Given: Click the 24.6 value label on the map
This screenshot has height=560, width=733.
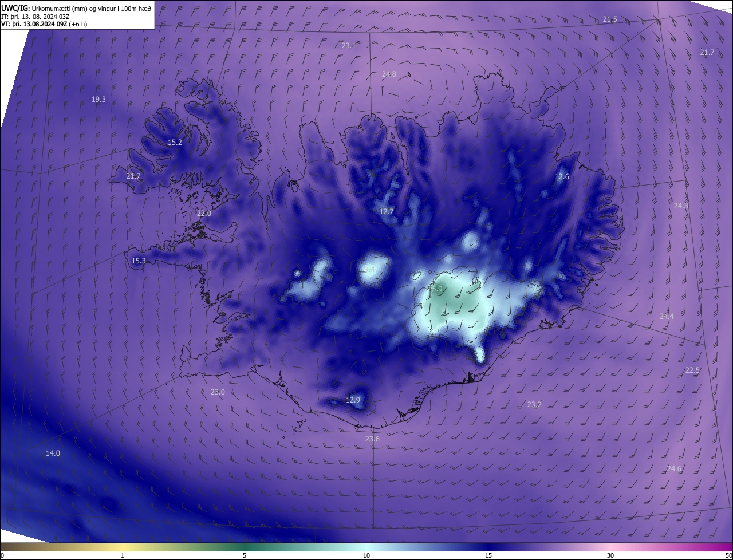Looking at the screenshot, I should coord(674,468).
